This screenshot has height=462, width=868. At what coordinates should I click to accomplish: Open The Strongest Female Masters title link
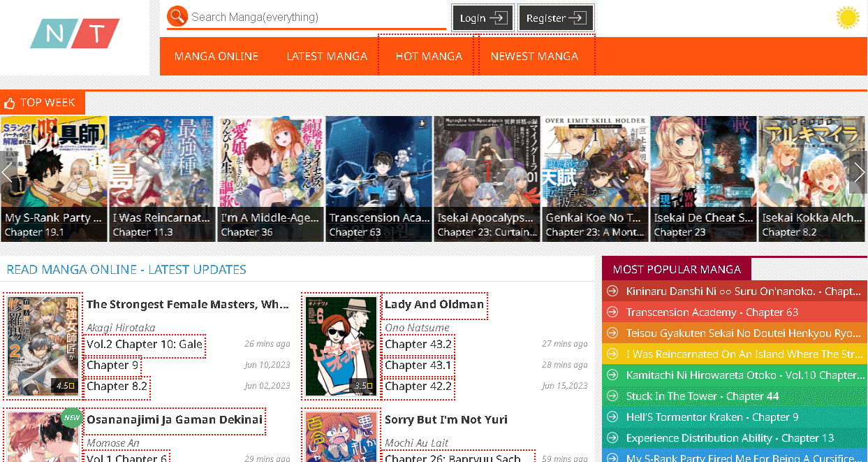[188, 304]
